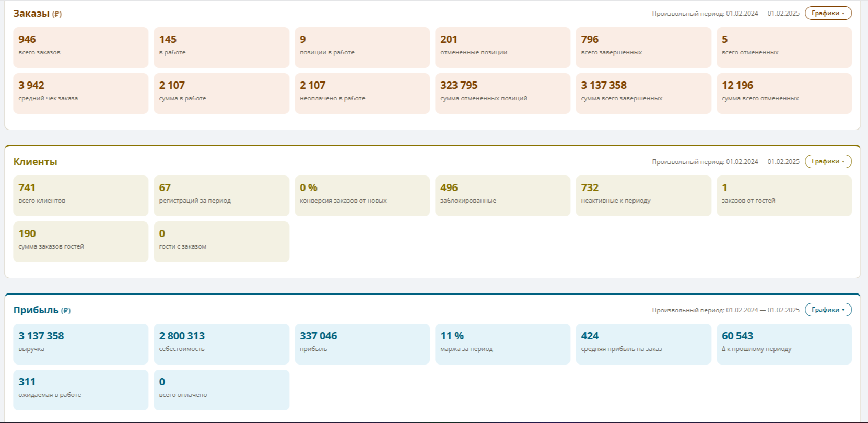Open the 'регистраций за период' card
The image size is (868, 423).
[x=221, y=196]
